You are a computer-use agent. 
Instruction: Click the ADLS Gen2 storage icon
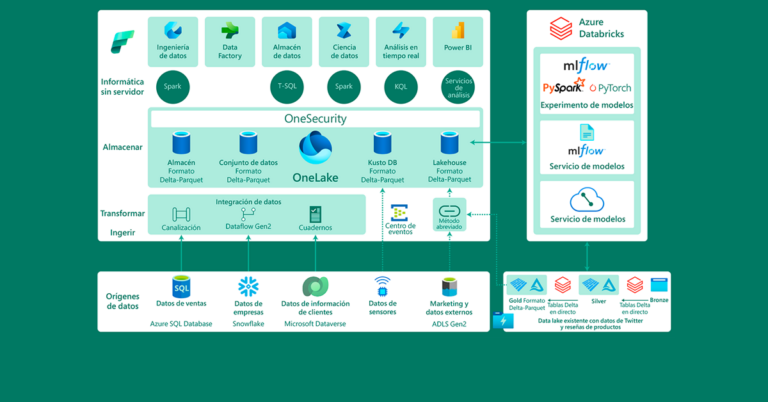coord(449,286)
